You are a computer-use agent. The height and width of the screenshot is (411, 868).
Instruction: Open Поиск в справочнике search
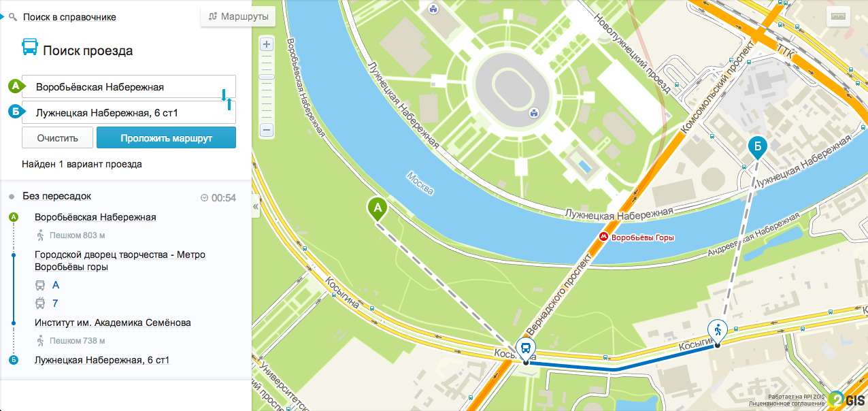pos(69,17)
